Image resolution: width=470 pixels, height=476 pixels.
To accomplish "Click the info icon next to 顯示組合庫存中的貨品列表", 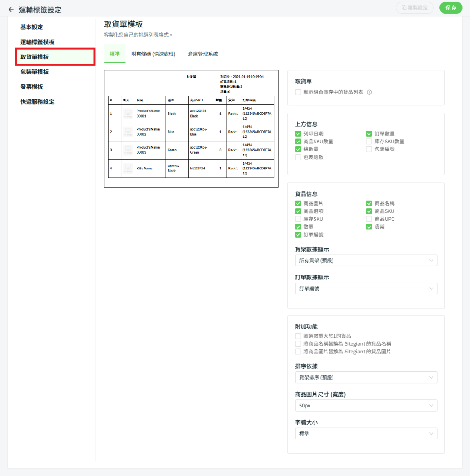I will 370,92.
